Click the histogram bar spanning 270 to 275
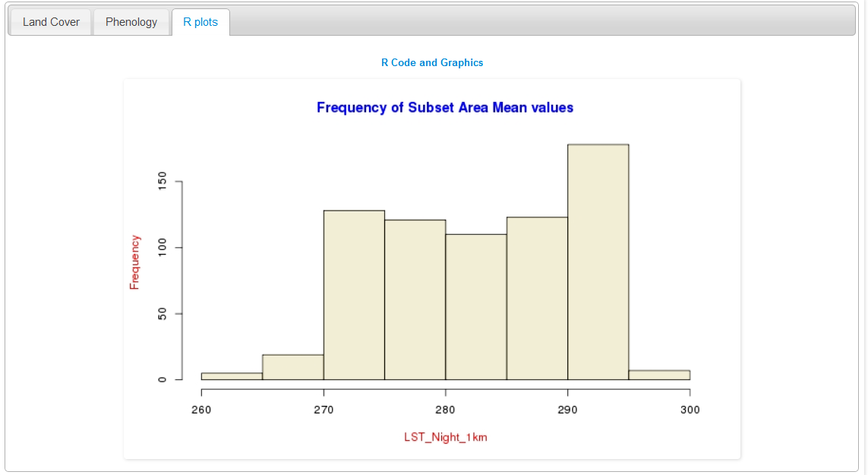 tap(354, 295)
